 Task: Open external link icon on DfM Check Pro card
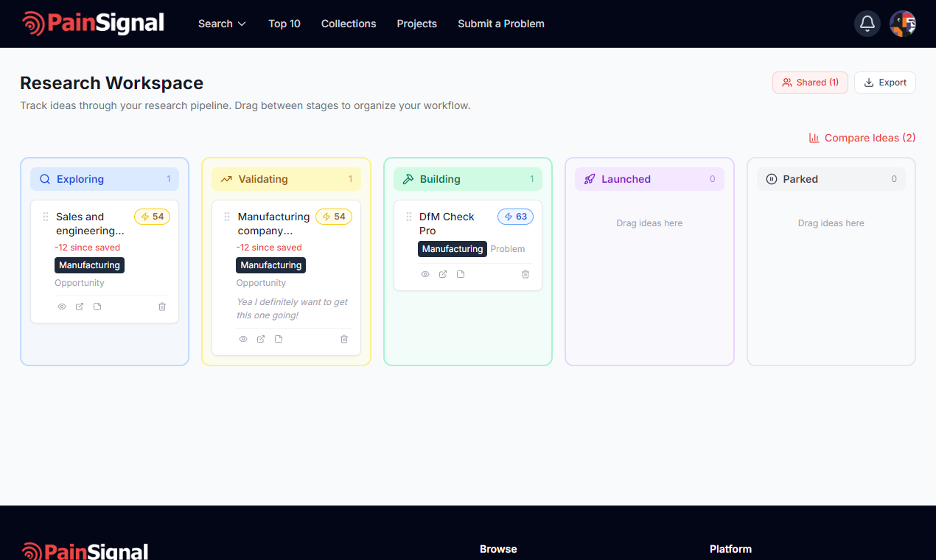click(443, 274)
